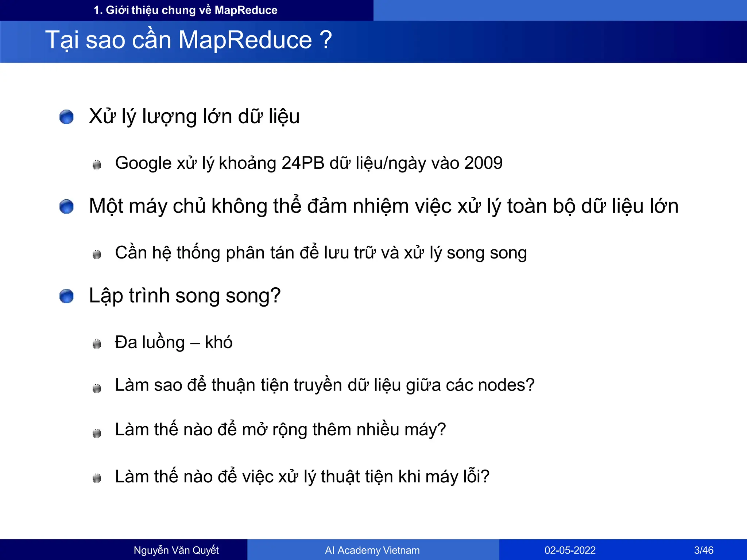This screenshot has height=560, width=747.
Task: Select the line 'Đa luồng – khó'
Action: [x=174, y=342]
